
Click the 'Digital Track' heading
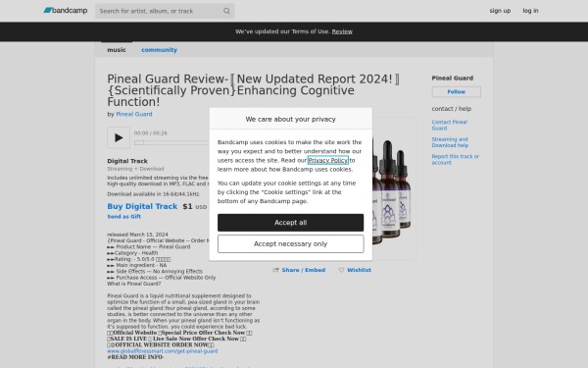coord(127,161)
